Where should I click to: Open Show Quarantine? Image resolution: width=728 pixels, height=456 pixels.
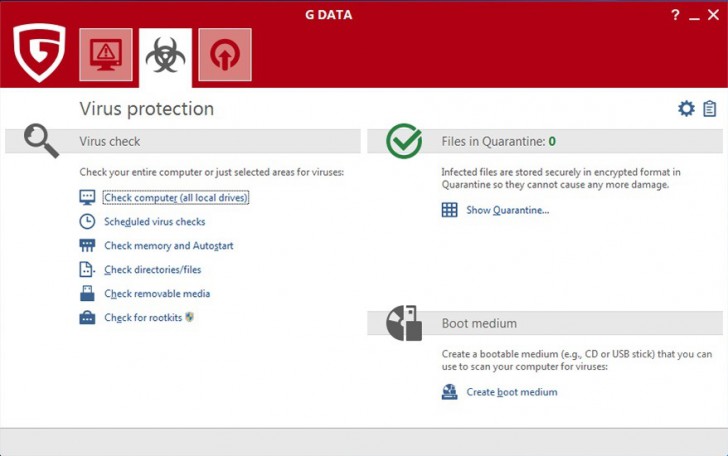coord(507,210)
